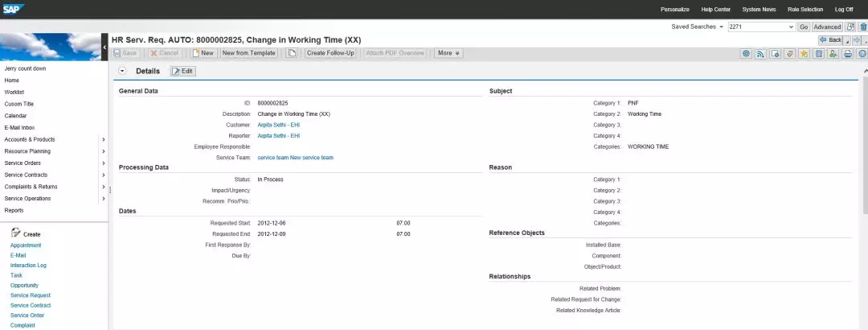The height and width of the screenshot is (330, 868).
Task: Open the Back history dropdown arrow
Action: [848, 41]
